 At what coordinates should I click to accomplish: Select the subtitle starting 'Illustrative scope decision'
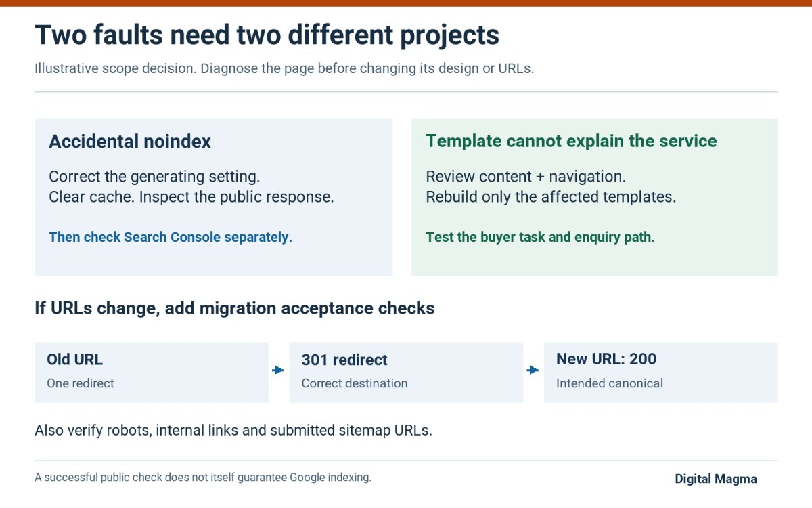(x=284, y=69)
